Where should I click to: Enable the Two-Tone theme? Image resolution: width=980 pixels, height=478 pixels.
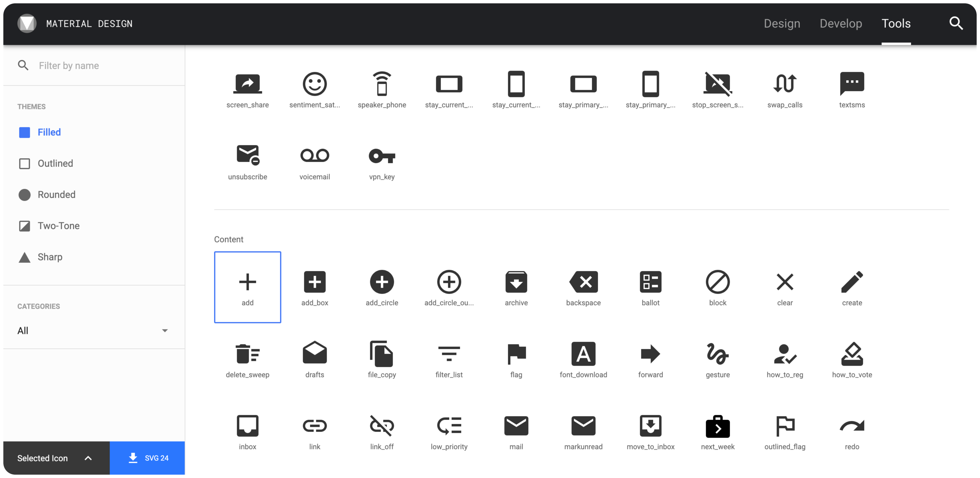pos(58,226)
